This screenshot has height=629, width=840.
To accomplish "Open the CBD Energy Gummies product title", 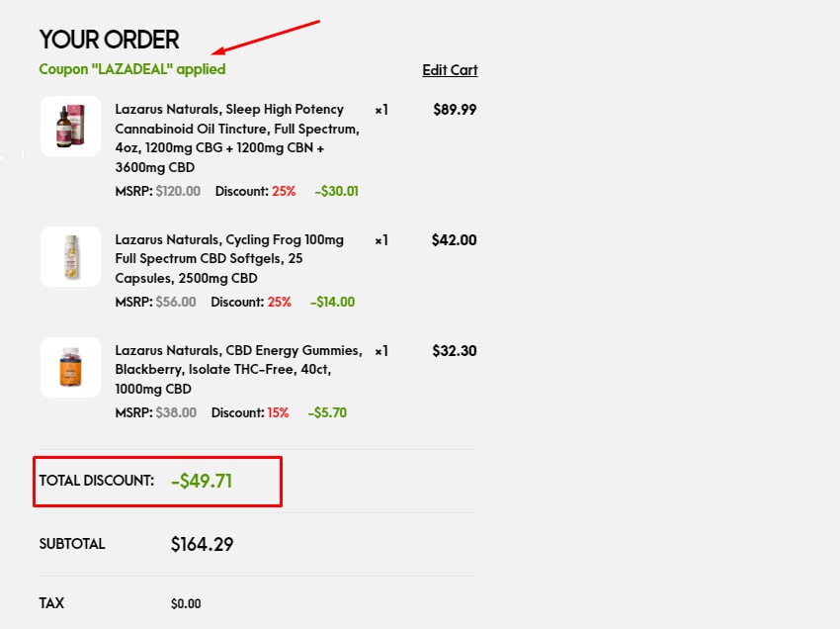I will [238, 370].
